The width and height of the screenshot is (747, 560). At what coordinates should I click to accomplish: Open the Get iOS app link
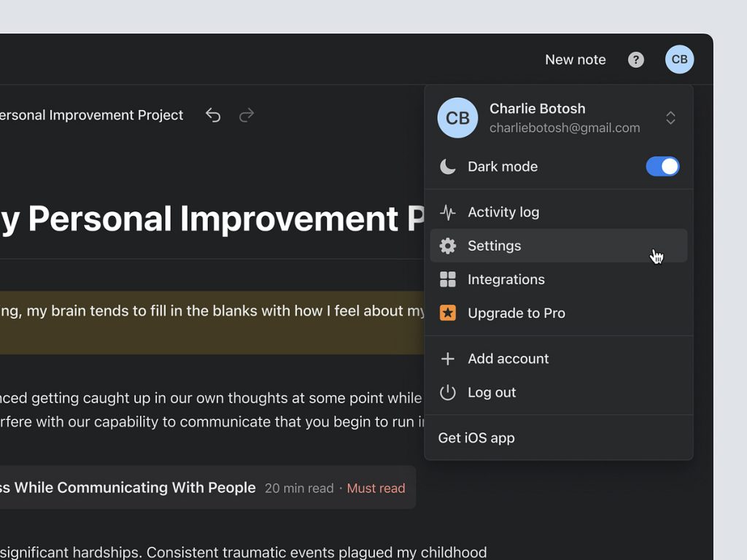coord(476,437)
